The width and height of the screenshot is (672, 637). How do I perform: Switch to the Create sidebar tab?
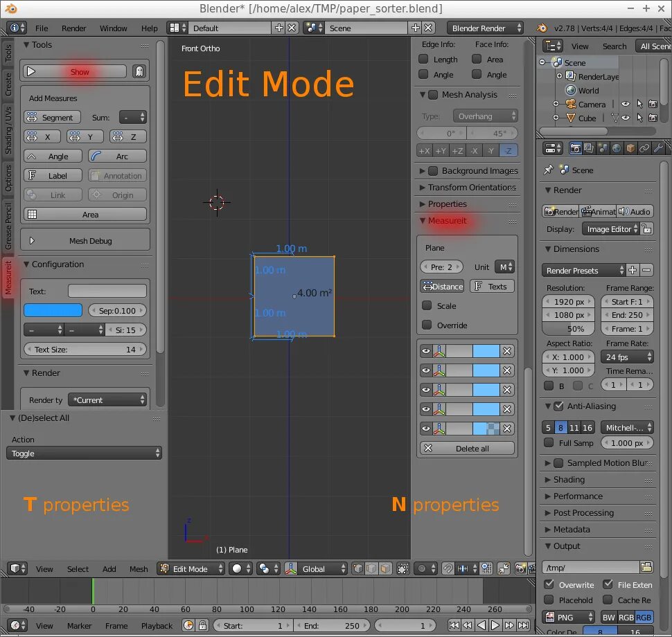coord(8,84)
